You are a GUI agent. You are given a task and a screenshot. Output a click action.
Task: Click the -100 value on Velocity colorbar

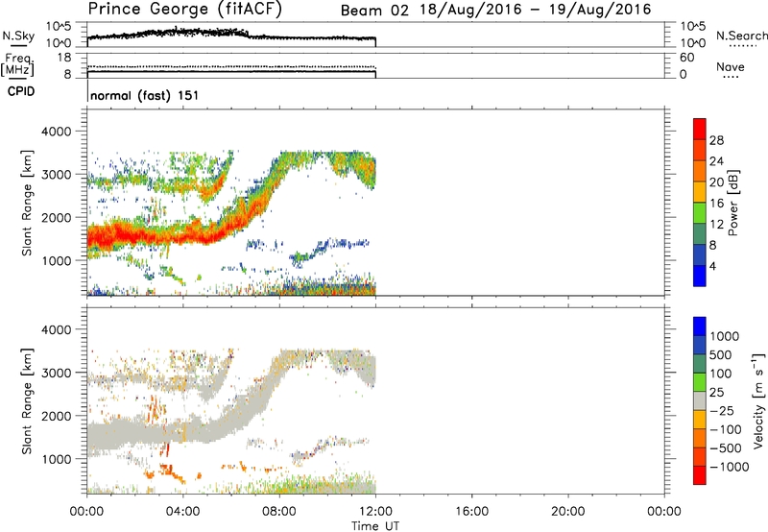726,429
